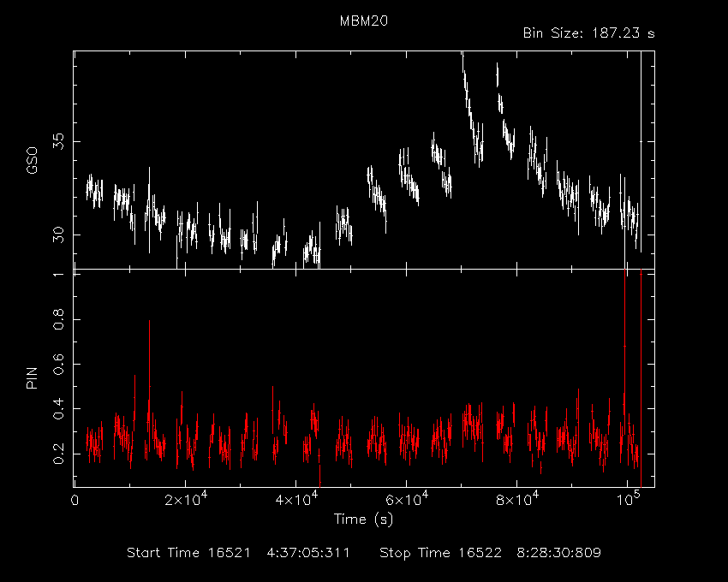Click the MBM20 plot title
Viewport: 728px width, 582px height.
pyautogui.click(x=363, y=21)
